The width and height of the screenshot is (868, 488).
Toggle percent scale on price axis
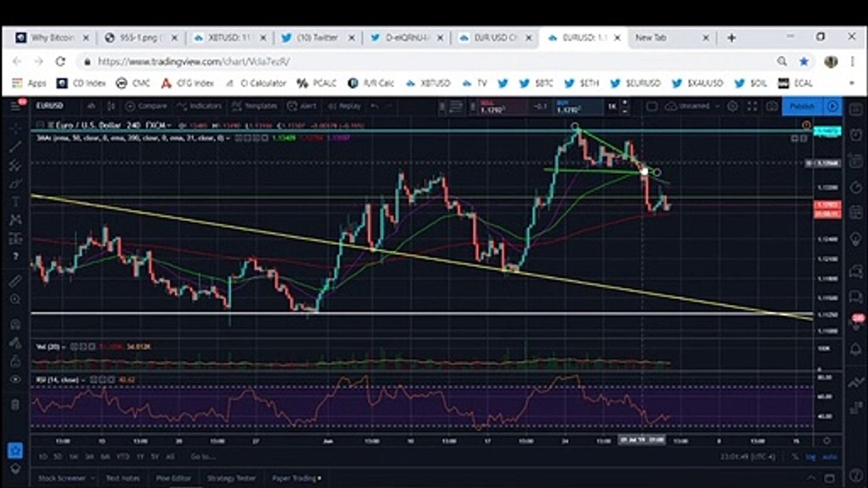point(795,457)
